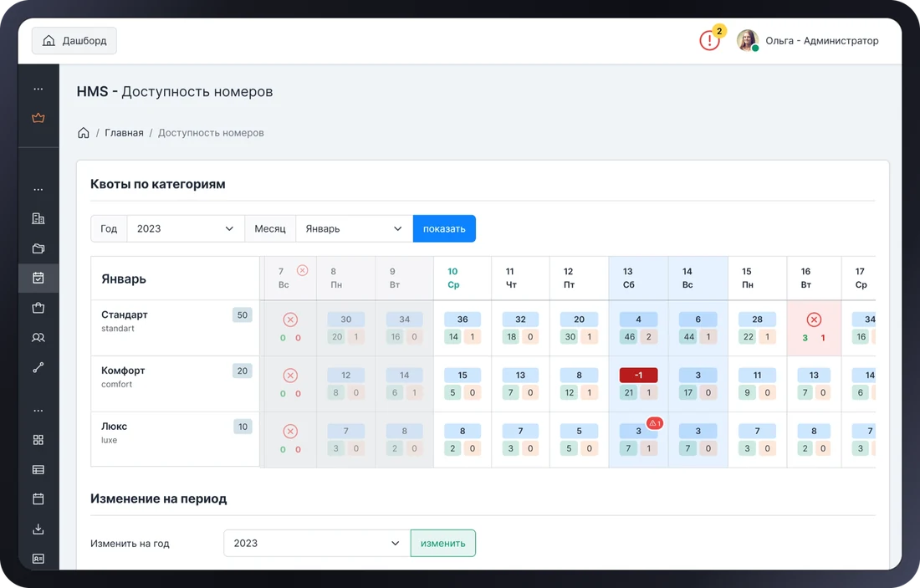Select the shopping bag sidebar icon
920x588 pixels.
click(38, 308)
